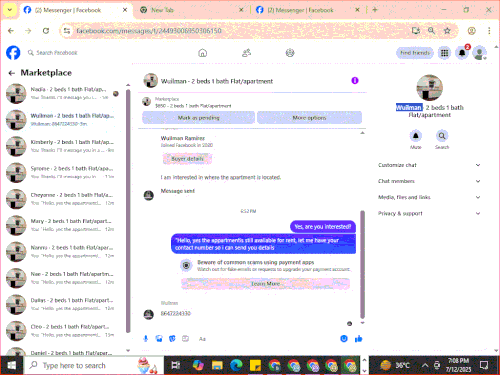Viewport: 500px width, 375px height.
Task: Open Buyer details button
Action: pos(187,159)
